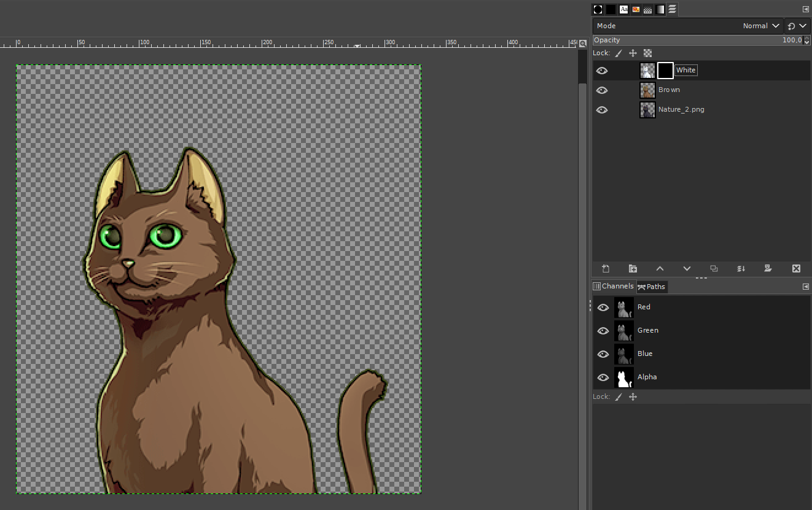Open the Channels dock configuration menu
The width and height of the screenshot is (812, 510).
pyautogui.click(x=805, y=287)
